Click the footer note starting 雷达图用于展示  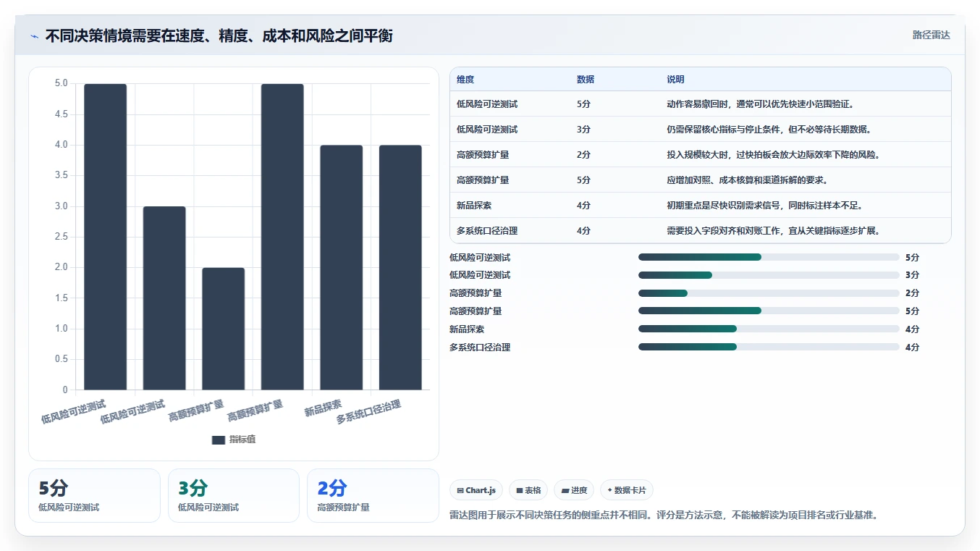tap(664, 516)
